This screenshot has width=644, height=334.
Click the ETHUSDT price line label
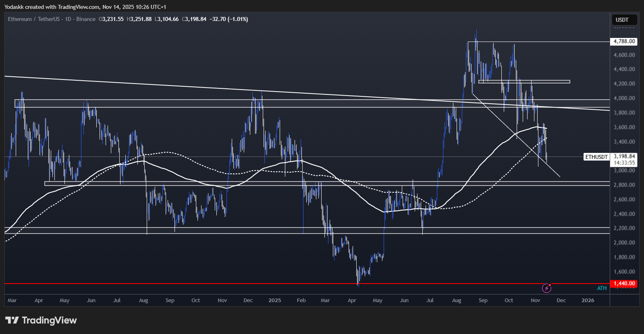(x=596, y=157)
